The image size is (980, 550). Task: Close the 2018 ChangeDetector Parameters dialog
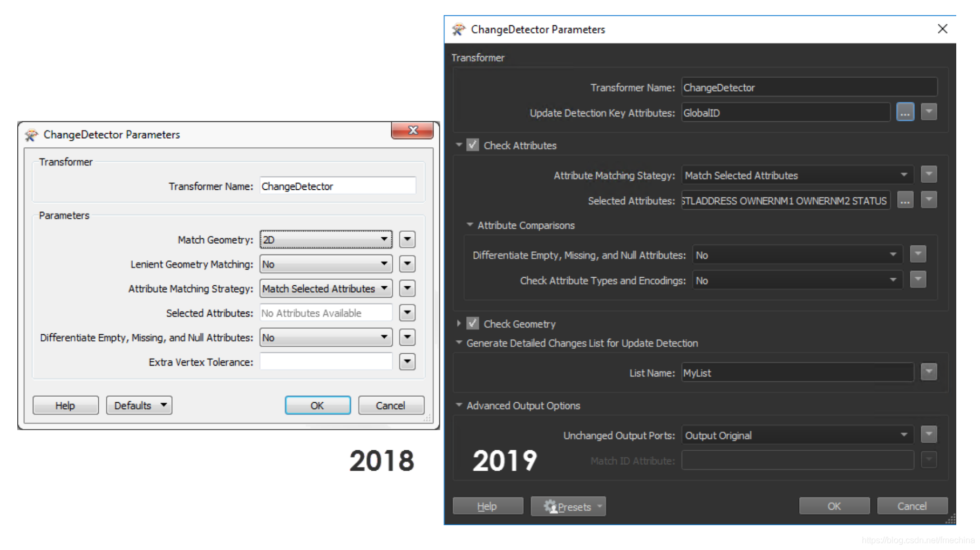pyautogui.click(x=413, y=130)
